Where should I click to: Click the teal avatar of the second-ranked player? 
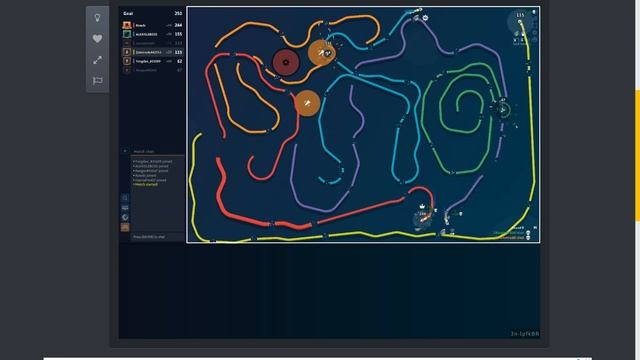[127, 34]
